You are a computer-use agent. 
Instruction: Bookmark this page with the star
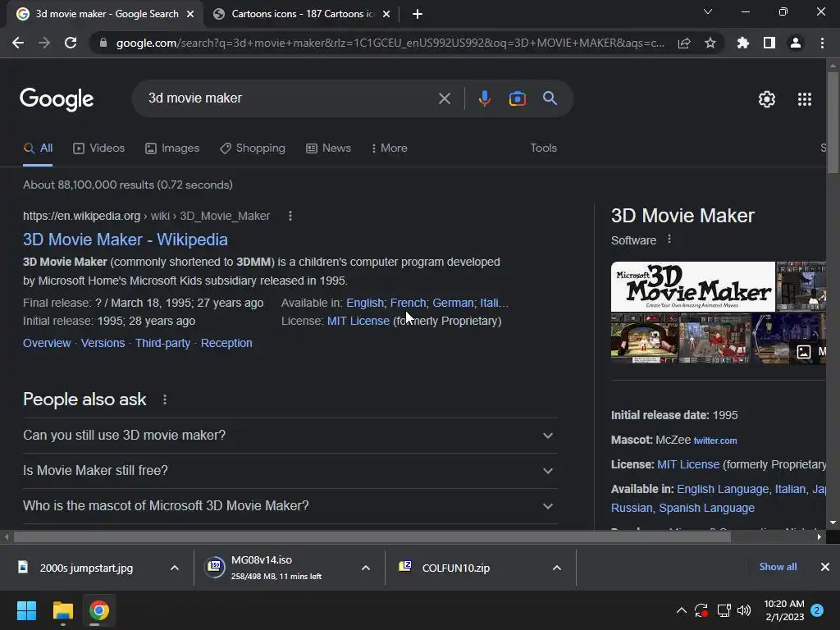[x=710, y=43]
